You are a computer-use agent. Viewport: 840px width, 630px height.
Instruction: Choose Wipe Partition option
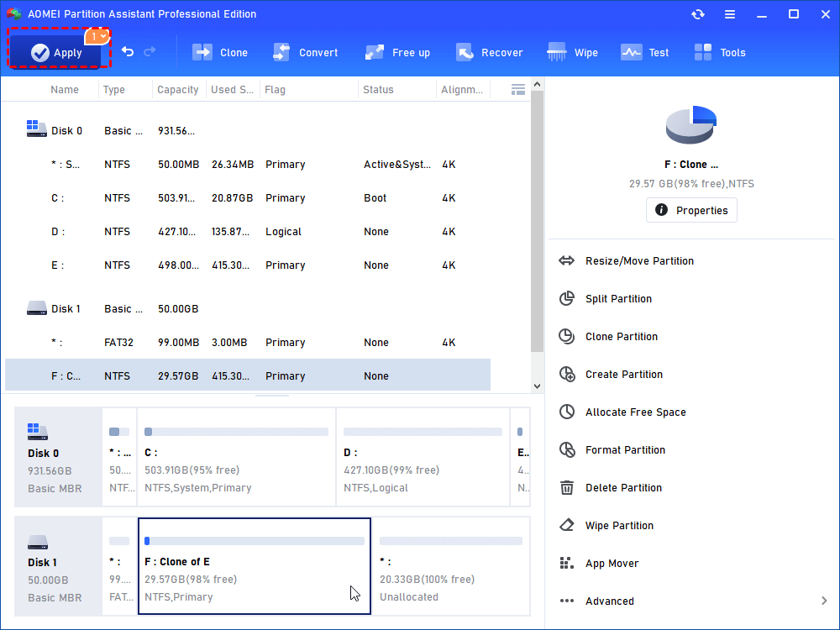[x=619, y=526]
